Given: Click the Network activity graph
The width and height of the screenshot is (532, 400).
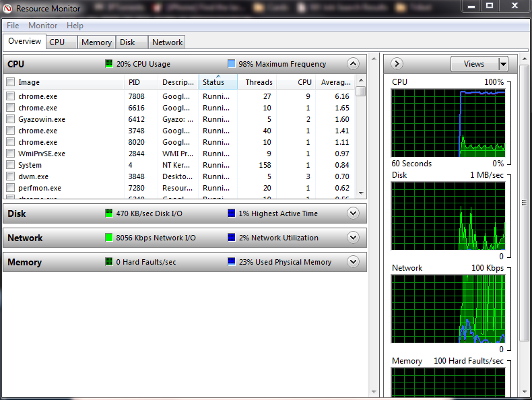Looking at the screenshot, I should (448, 308).
